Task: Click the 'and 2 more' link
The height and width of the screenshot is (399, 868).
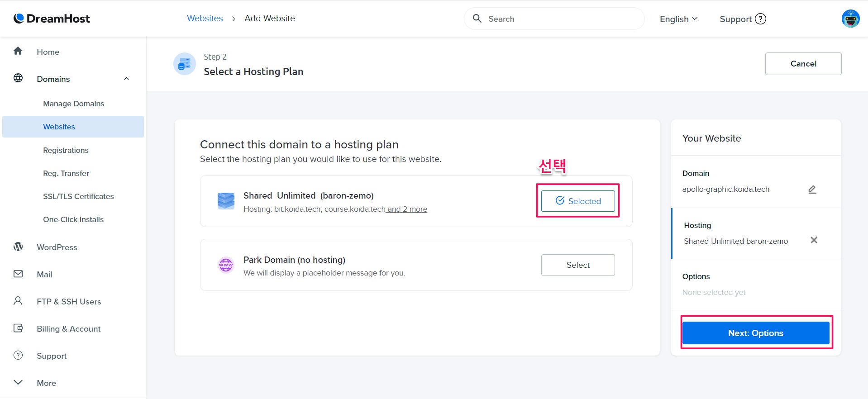Action: pos(407,209)
